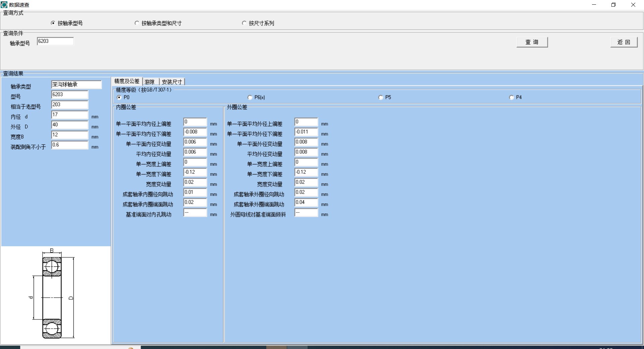Viewport: 644px width, 349px height.
Task: Switch to the 游隙 tab
Action: click(x=150, y=82)
